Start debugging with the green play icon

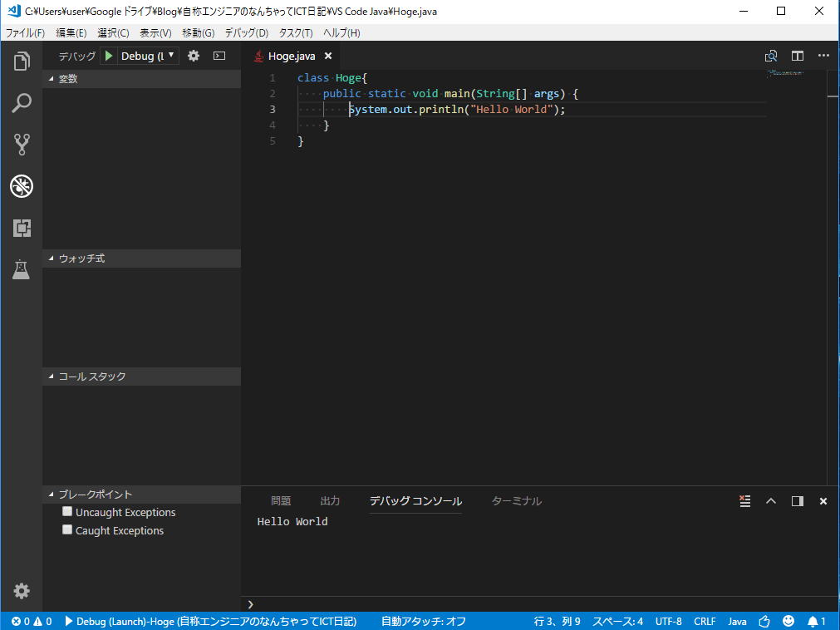click(108, 56)
